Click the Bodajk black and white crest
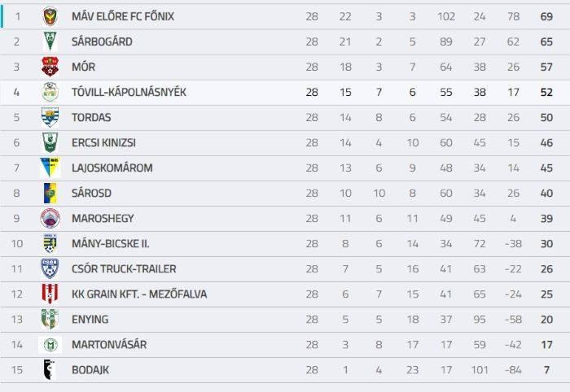 [x=49, y=369]
